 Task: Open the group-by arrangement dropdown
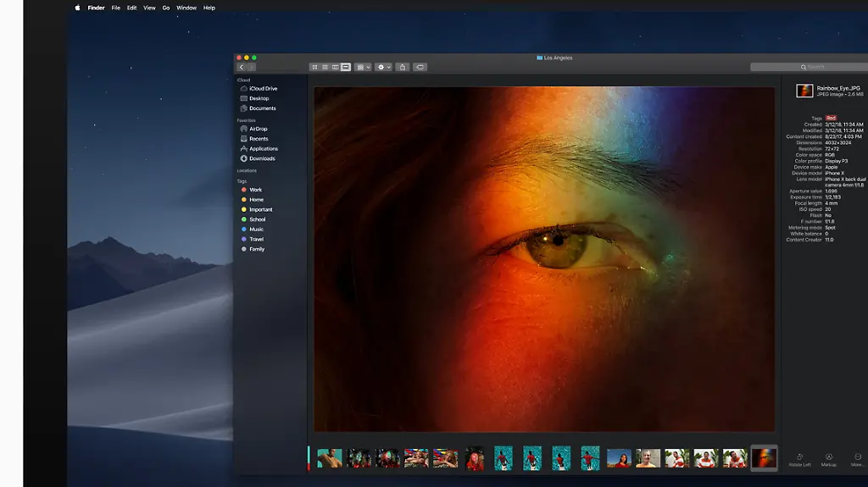pyautogui.click(x=363, y=67)
